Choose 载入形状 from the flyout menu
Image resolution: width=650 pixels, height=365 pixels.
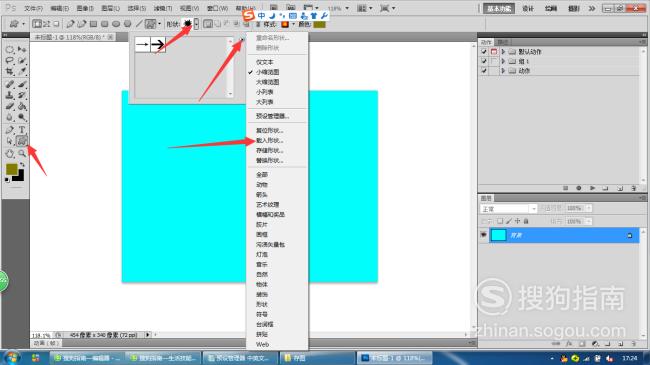[x=269, y=140]
